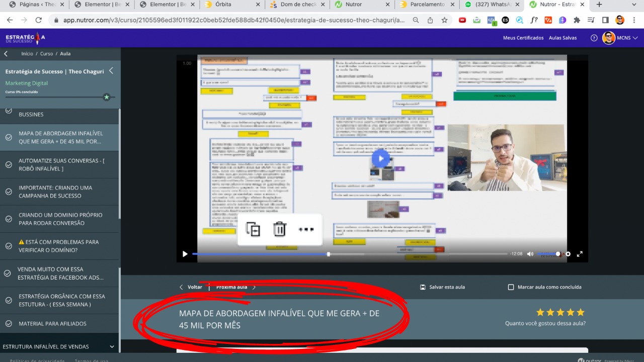
Task: Toggle check circle for MAPA DE ABORDAGEM lesson
Action: pyautogui.click(x=9, y=137)
